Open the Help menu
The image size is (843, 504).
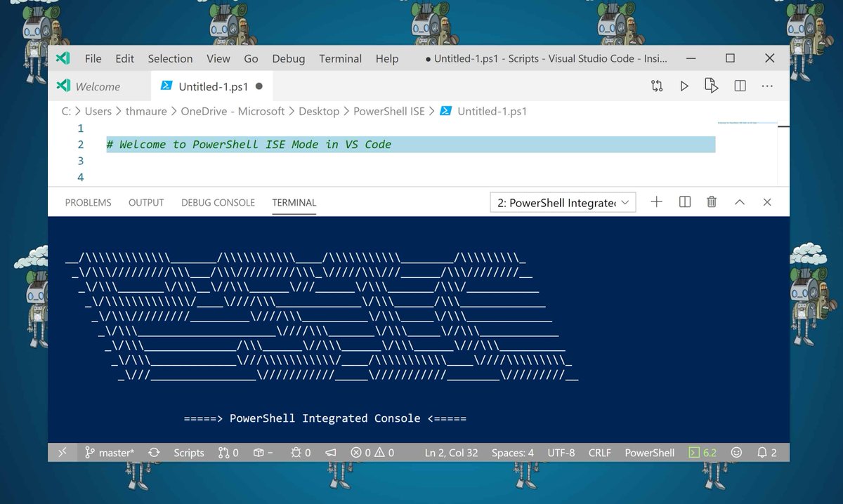[x=386, y=59]
